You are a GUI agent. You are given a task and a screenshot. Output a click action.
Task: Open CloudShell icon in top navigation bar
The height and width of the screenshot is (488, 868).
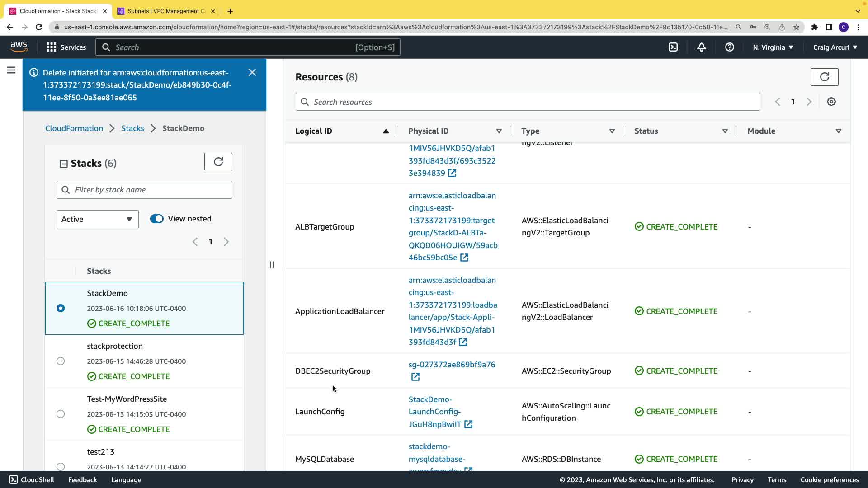click(x=673, y=47)
